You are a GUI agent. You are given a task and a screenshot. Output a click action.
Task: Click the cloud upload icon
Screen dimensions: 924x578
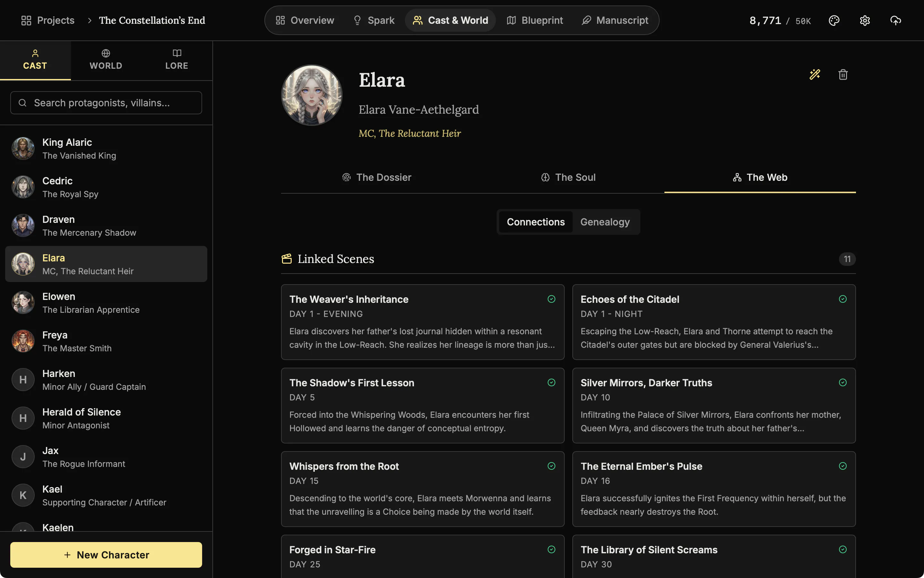pos(895,20)
